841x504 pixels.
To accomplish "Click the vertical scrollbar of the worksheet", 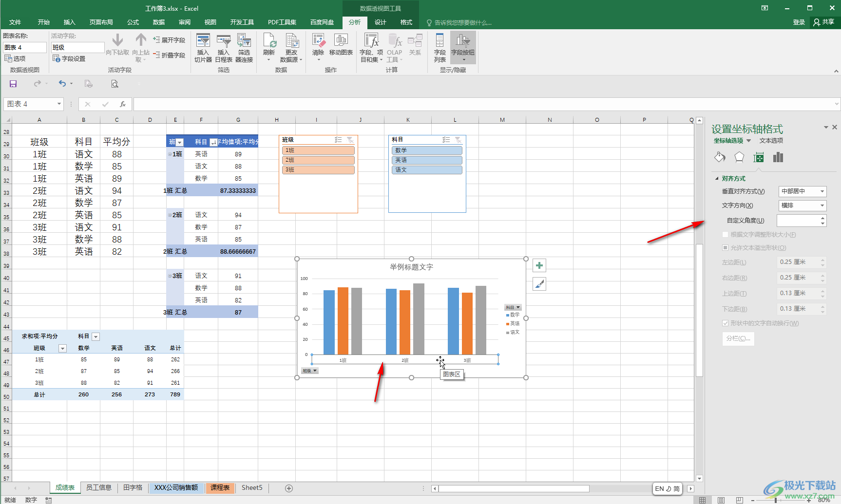I will [x=700, y=311].
